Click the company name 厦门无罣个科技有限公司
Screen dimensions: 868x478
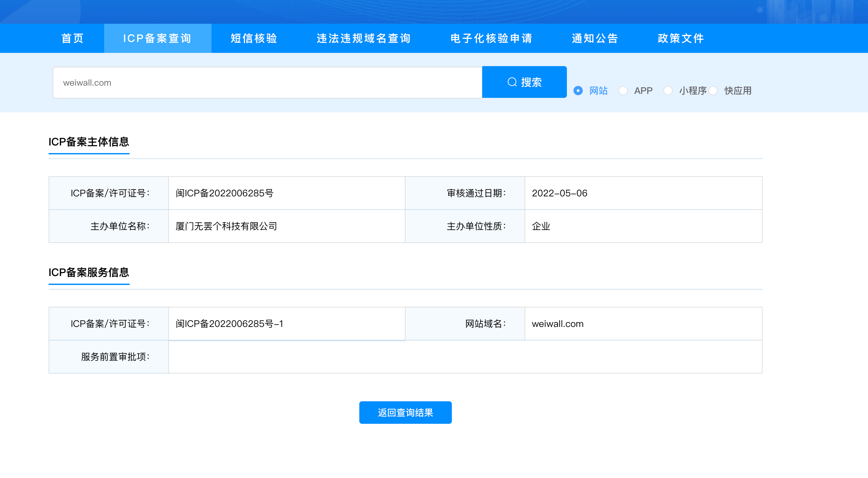click(226, 226)
